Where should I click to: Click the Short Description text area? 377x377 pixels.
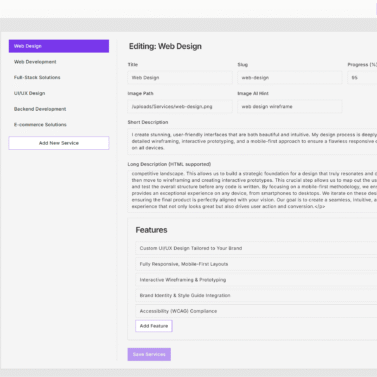tap(252, 141)
